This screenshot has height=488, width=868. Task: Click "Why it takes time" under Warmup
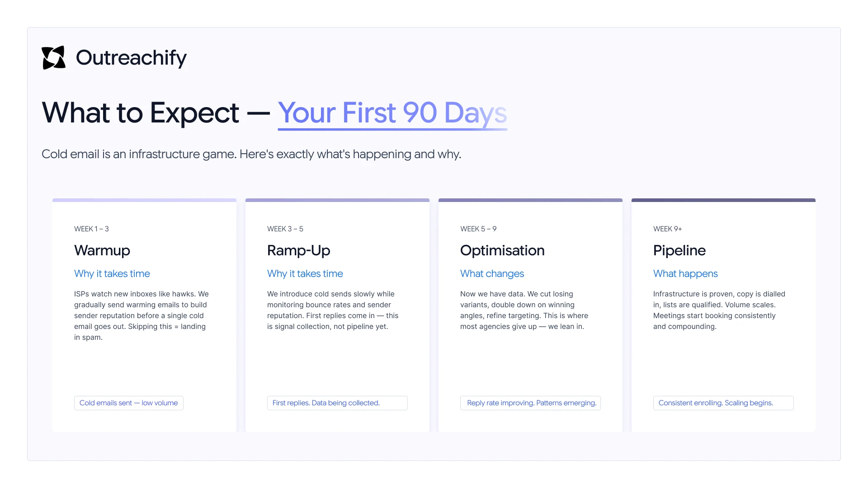click(x=112, y=273)
